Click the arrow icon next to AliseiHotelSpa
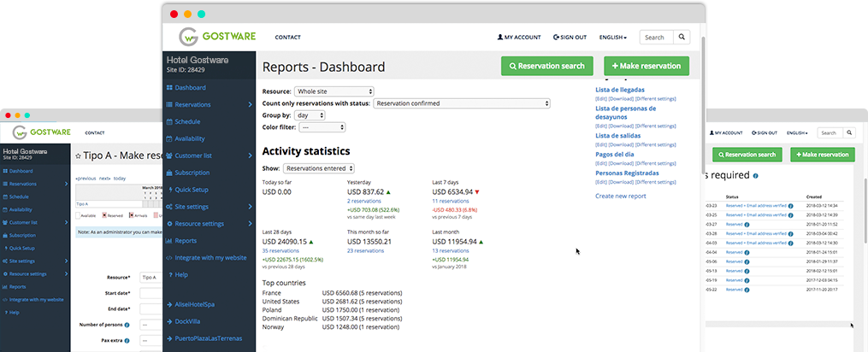The image size is (868, 352). click(x=169, y=304)
